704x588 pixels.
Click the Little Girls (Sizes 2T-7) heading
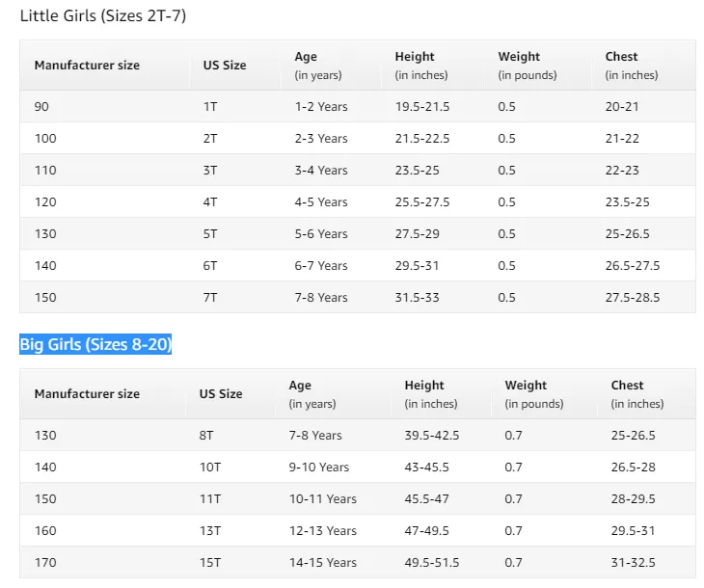click(x=103, y=15)
